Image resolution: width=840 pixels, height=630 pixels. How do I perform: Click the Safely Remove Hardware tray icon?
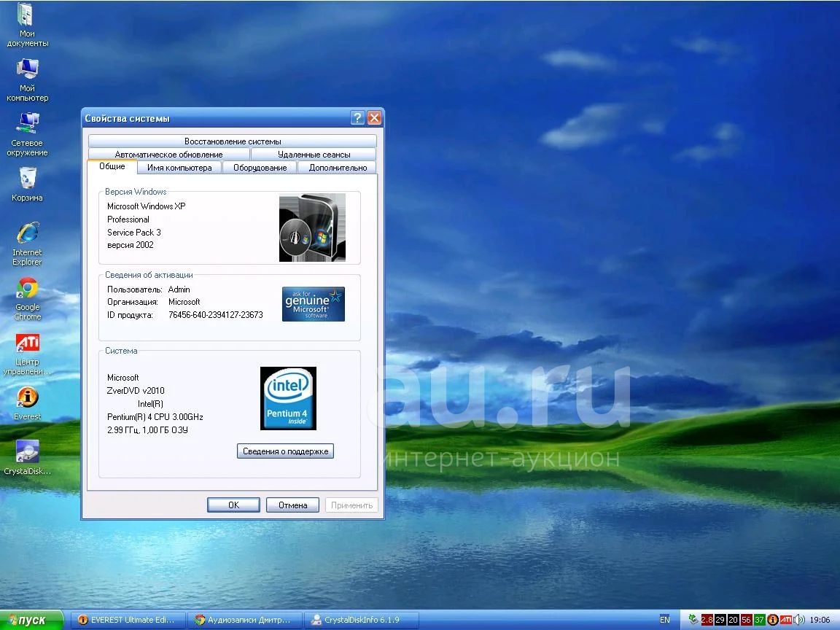(693, 620)
